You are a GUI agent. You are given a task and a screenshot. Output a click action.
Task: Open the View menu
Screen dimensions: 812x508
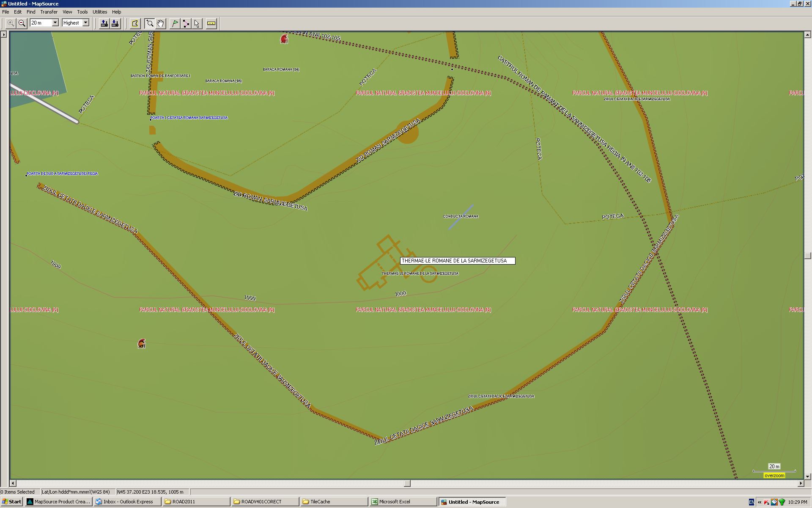(x=67, y=12)
